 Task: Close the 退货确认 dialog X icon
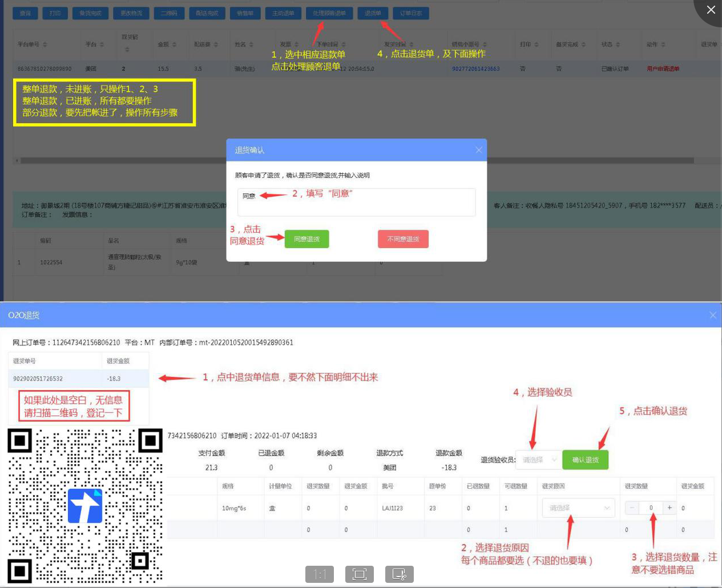[x=479, y=150]
